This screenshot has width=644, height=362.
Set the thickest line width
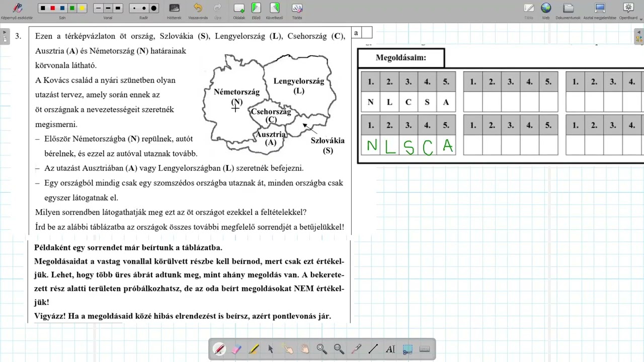(118, 8)
